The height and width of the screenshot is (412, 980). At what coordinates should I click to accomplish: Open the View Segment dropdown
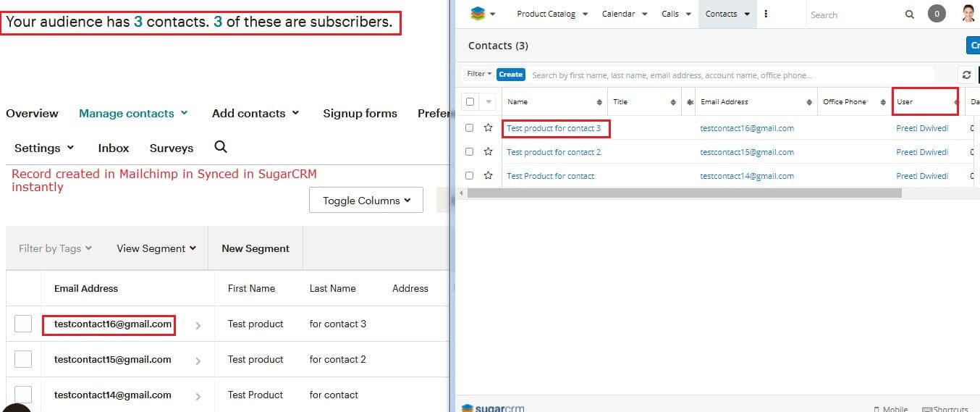(x=156, y=248)
